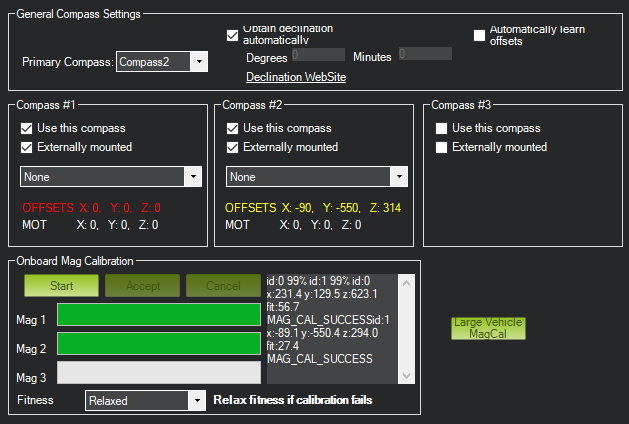Toggle Compass #1 Externally mounted
The height and width of the screenshot is (424, 629).
tap(26, 147)
